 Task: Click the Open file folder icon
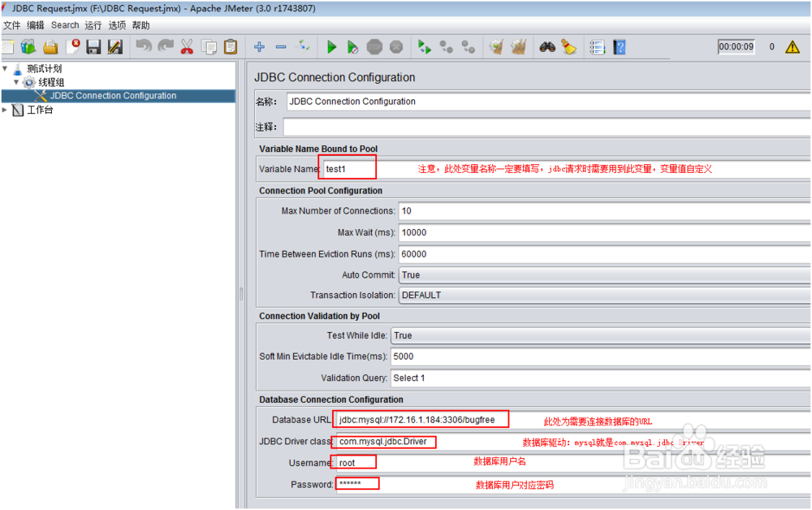(x=50, y=47)
